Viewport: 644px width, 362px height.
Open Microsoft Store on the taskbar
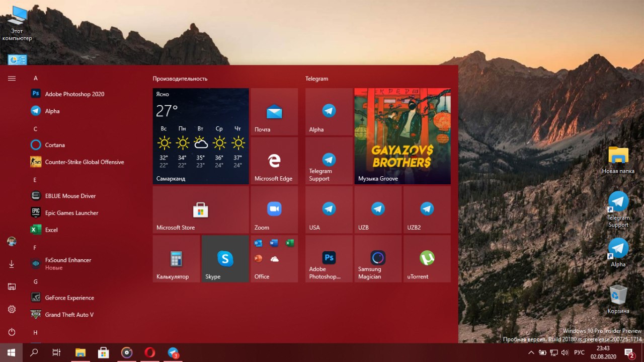pyautogui.click(x=104, y=352)
